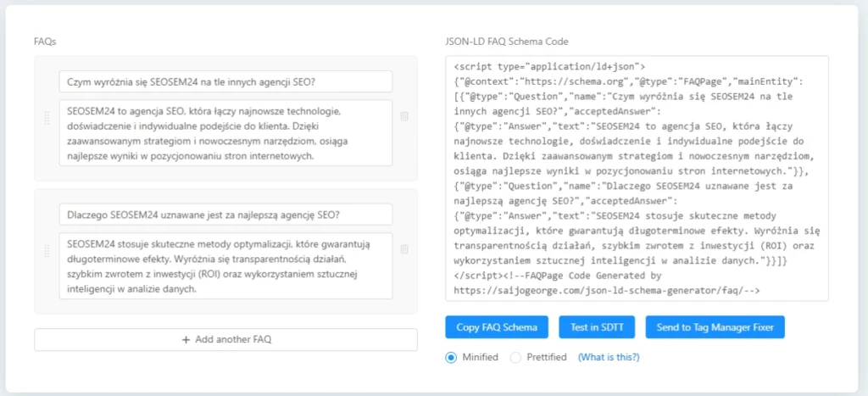Select the Minified radio option
The image size is (868, 396).
451,357
